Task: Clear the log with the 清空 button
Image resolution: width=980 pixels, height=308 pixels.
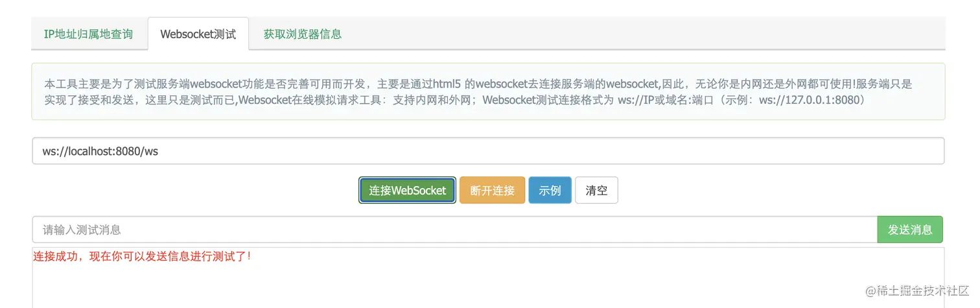Action: [x=596, y=191]
